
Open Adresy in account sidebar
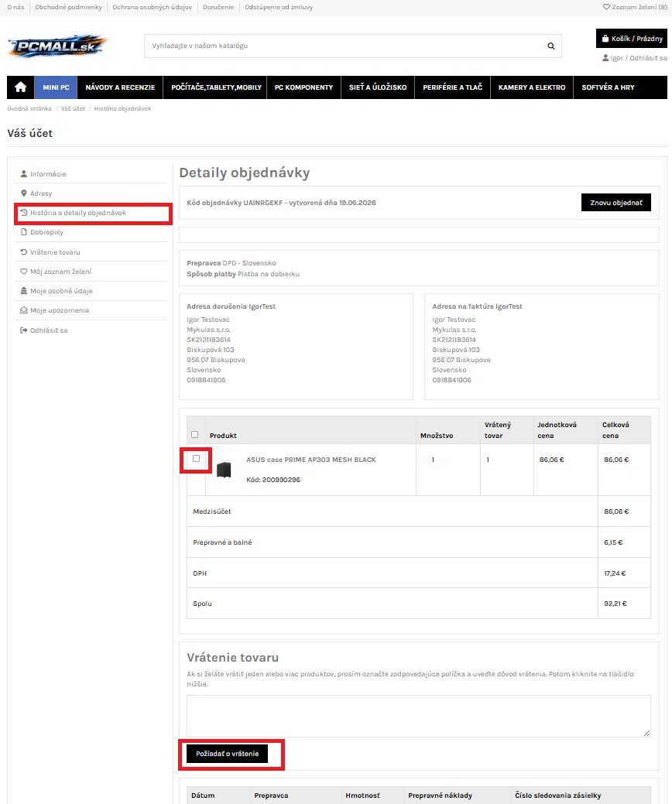tap(41, 193)
